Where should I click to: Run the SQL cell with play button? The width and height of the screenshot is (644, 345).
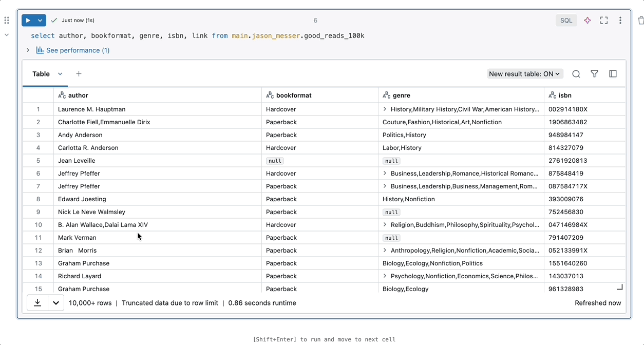[x=28, y=21]
